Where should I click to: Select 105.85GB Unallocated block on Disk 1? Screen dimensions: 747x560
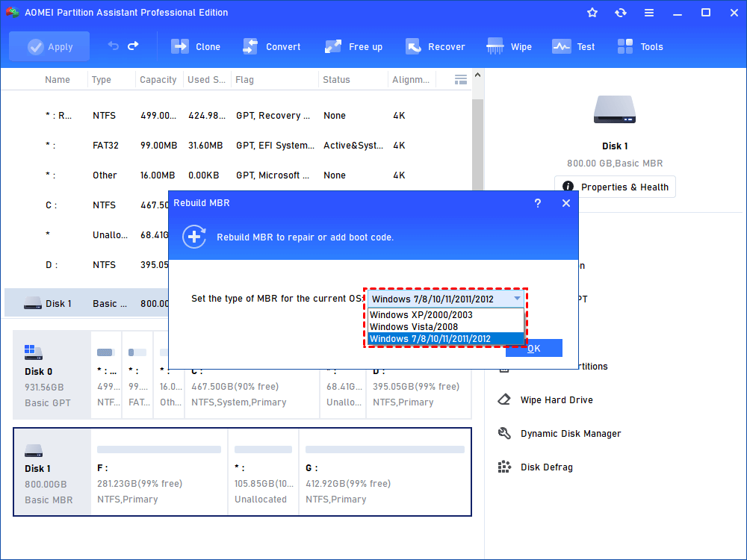point(264,472)
